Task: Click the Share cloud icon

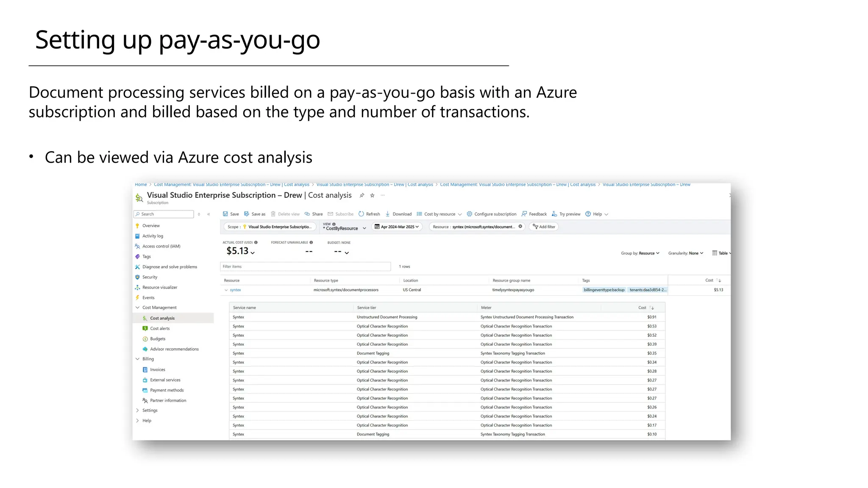Action: coord(307,214)
